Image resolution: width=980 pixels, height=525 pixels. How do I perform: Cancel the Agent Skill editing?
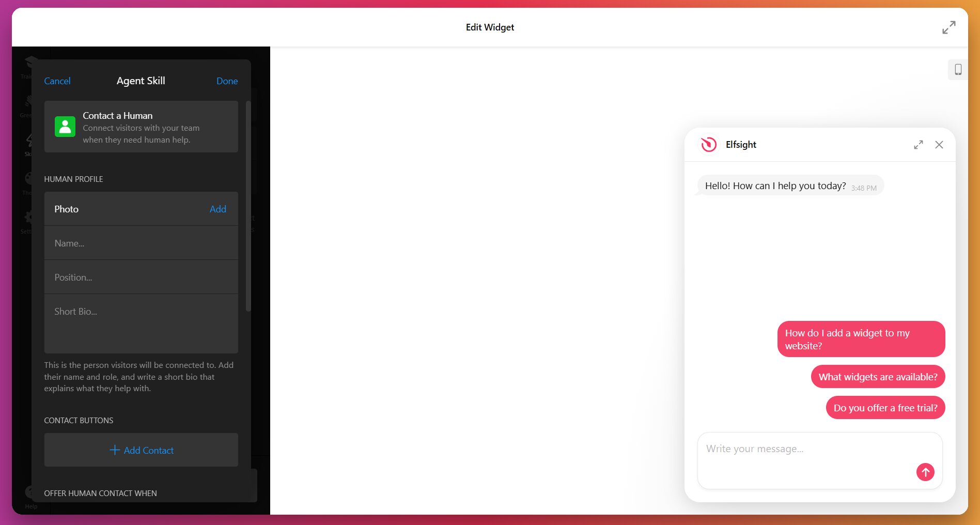57,81
